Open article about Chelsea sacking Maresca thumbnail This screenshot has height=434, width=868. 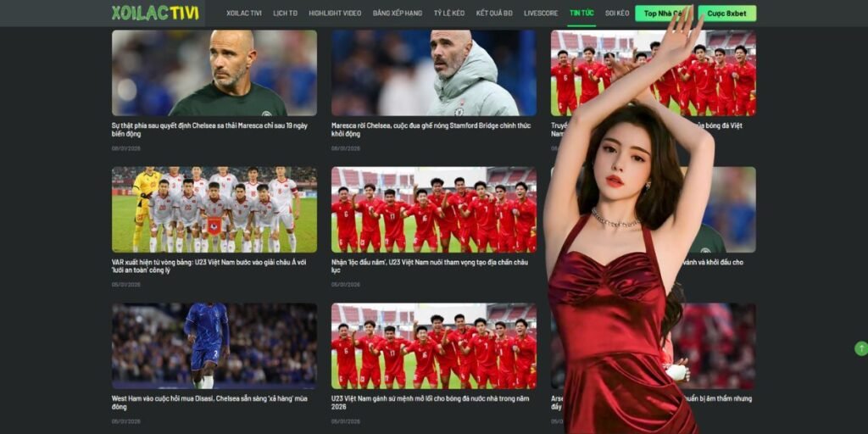[x=214, y=73]
